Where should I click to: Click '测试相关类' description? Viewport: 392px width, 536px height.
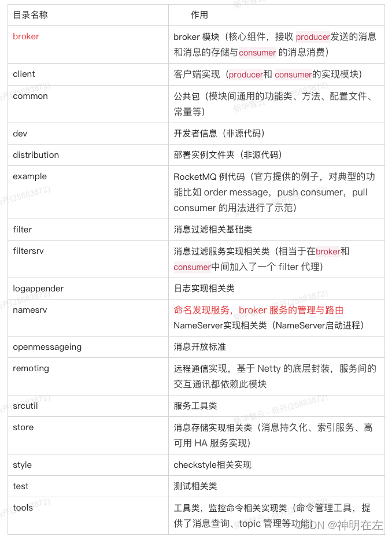click(195, 486)
